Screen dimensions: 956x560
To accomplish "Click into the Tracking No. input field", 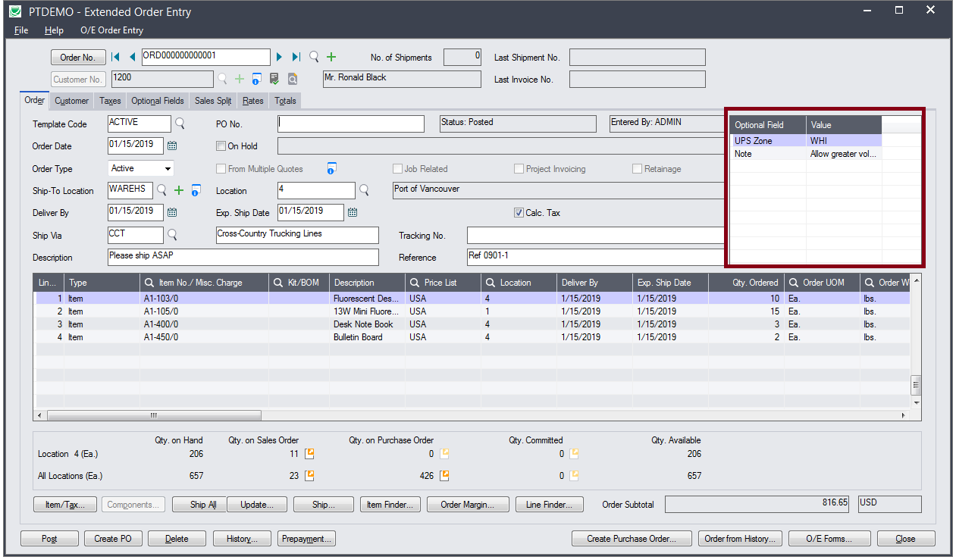I will pyautogui.click(x=595, y=235).
